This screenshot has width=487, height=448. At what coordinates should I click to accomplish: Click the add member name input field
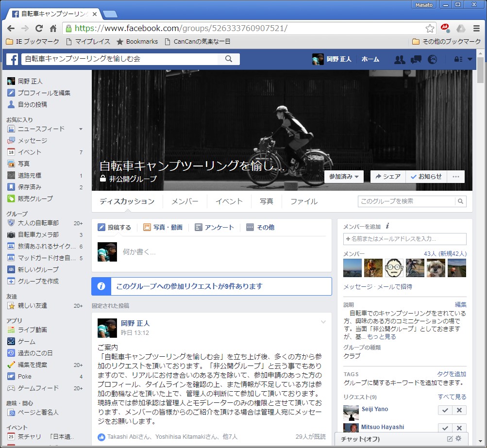pos(404,239)
